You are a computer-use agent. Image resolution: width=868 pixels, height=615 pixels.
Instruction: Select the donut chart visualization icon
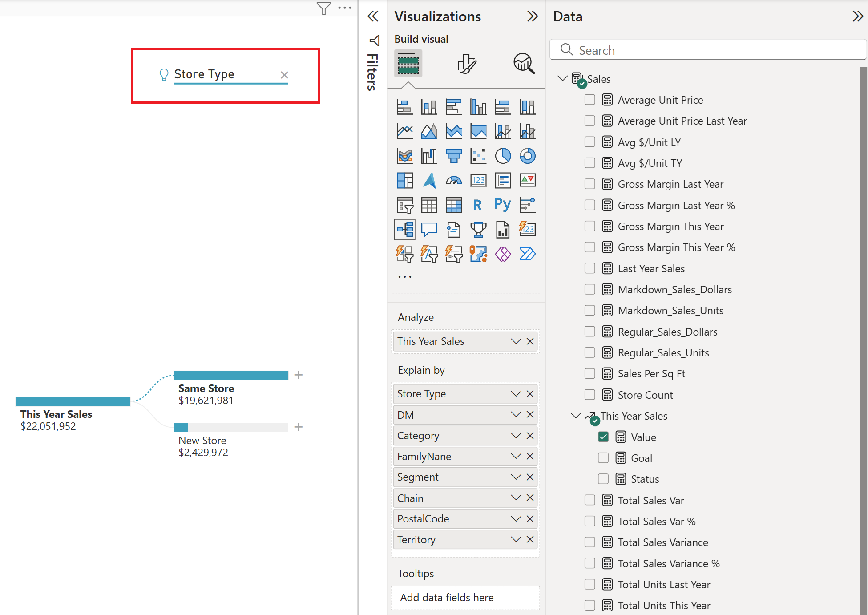[527, 155]
